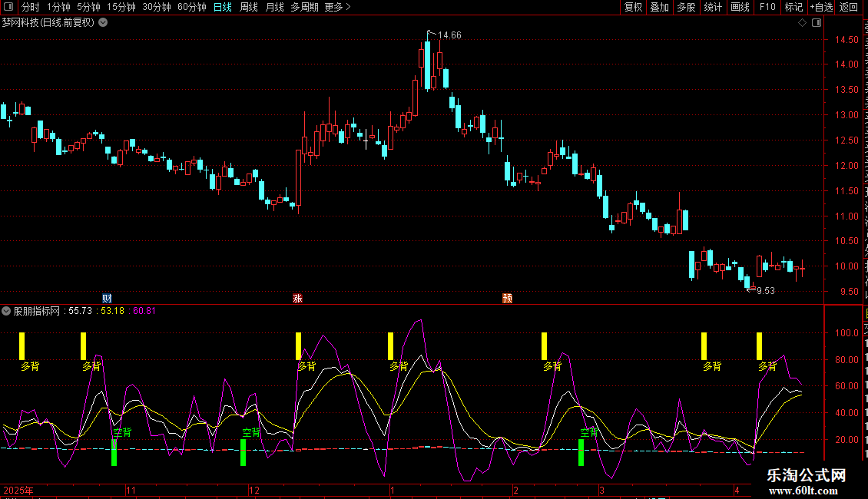This screenshot has width=868, height=499.
Task: Click the 100.00 indicator axis value
Action: pyautogui.click(x=846, y=333)
